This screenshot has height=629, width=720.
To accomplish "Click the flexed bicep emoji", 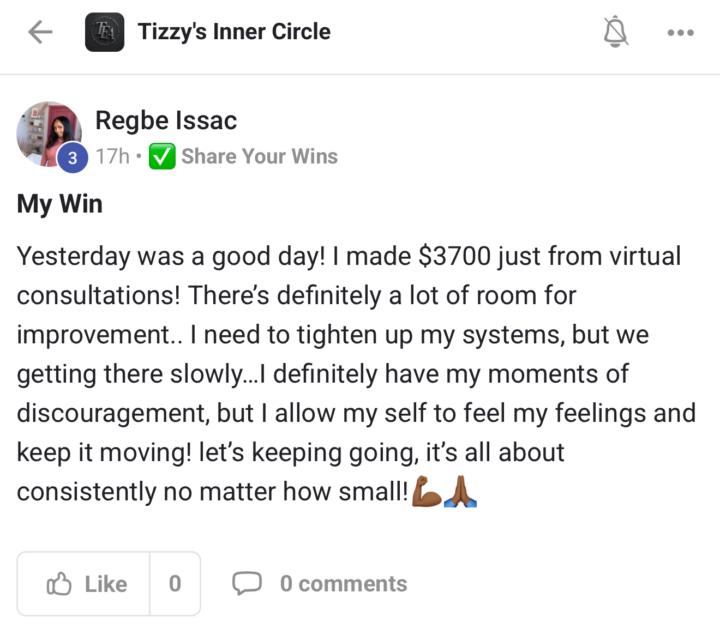I will tap(427, 492).
